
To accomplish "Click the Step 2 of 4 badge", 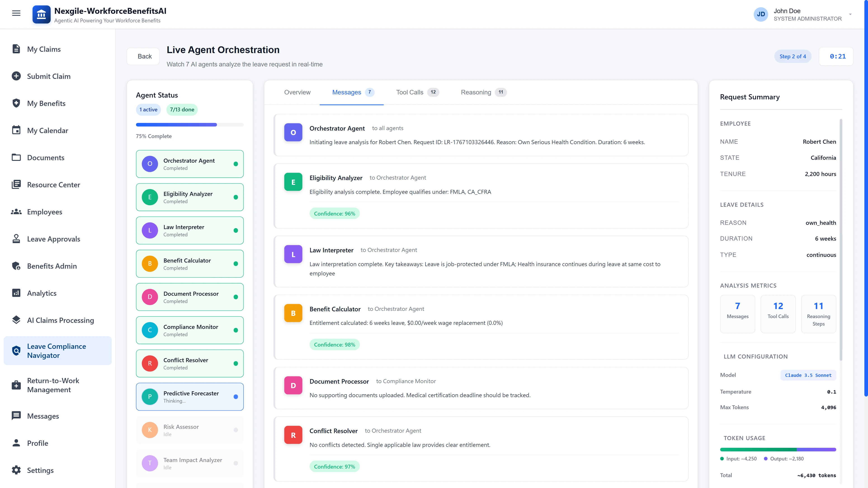I will point(793,56).
